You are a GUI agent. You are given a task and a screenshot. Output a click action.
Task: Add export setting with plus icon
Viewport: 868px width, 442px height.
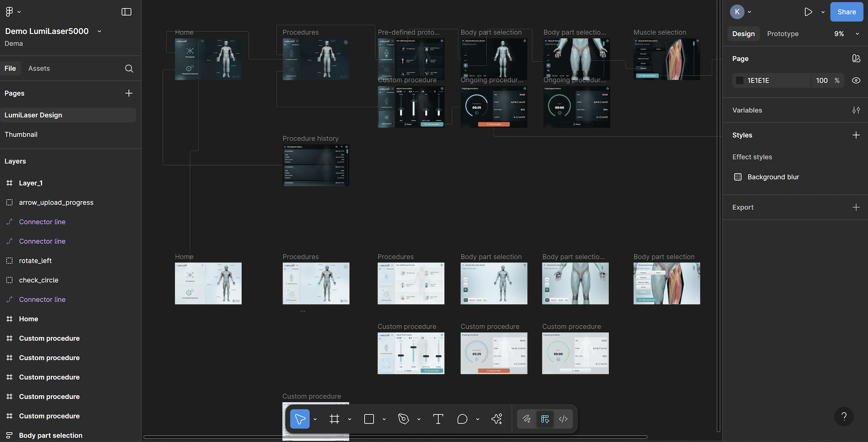click(x=856, y=207)
